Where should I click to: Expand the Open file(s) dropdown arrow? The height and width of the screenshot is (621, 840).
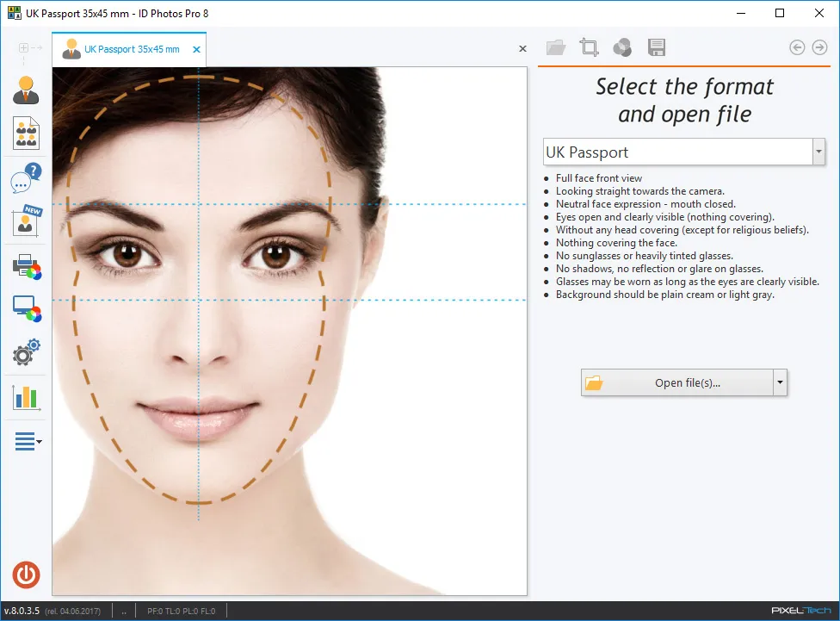click(x=781, y=382)
